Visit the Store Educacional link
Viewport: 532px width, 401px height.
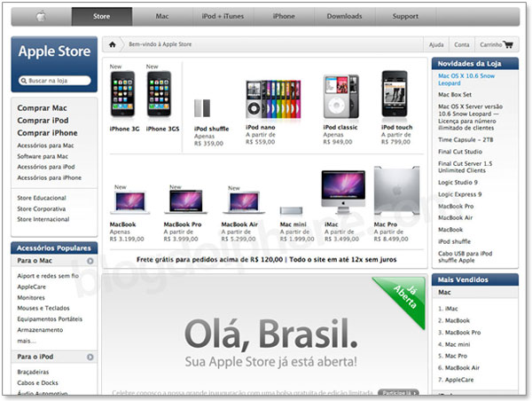(x=42, y=198)
